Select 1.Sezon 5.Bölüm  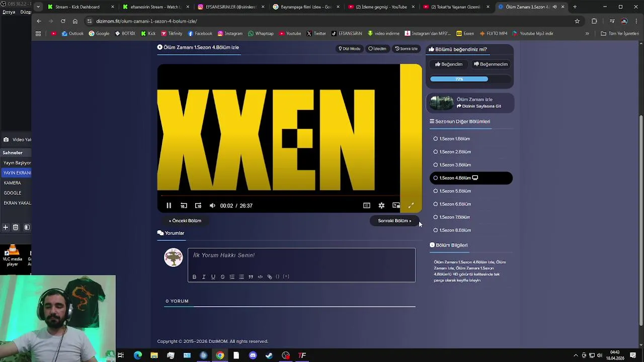pyautogui.click(x=471, y=191)
